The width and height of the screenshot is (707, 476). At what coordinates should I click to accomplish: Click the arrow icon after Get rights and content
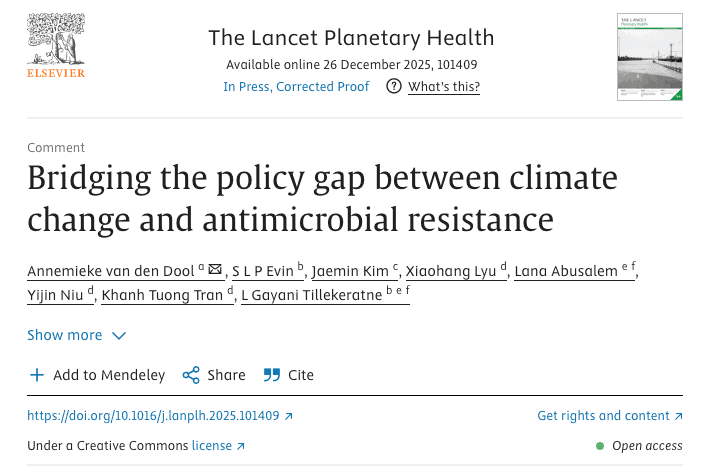(x=678, y=416)
